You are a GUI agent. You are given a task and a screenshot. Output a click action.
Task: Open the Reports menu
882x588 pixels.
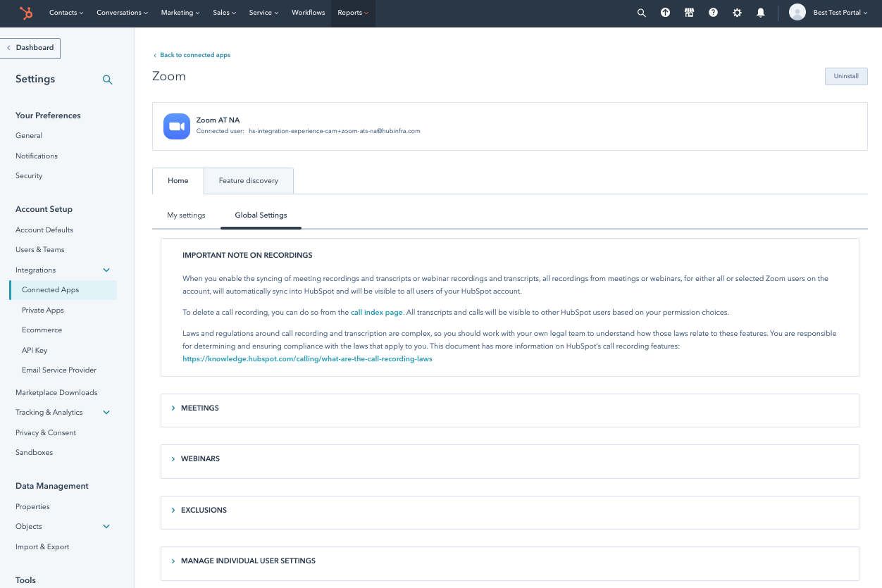point(353,13)
